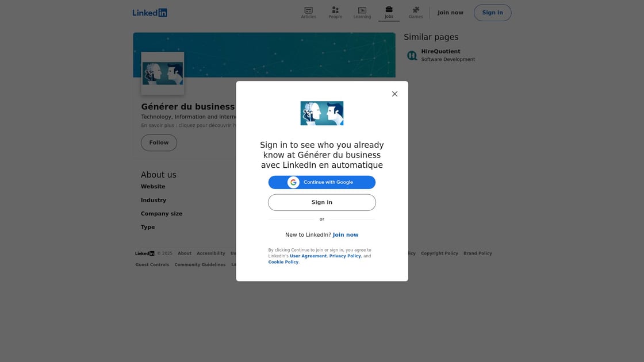Click the 'Website' label
The height and width of the screenshot is (362, 644).
(153, 186)
